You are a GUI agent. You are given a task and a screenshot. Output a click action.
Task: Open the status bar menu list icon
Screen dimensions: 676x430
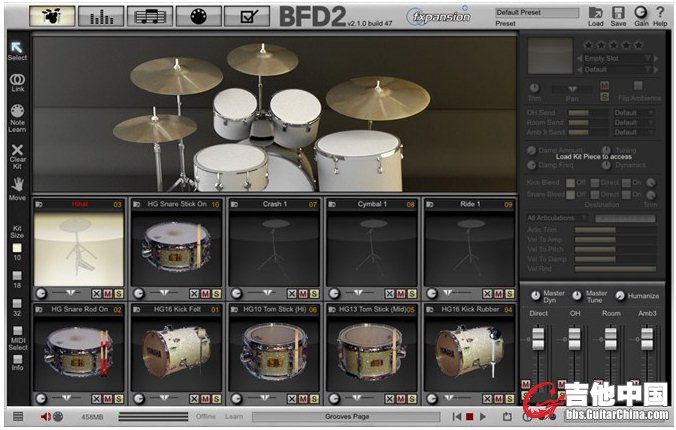tap(18, 417)
